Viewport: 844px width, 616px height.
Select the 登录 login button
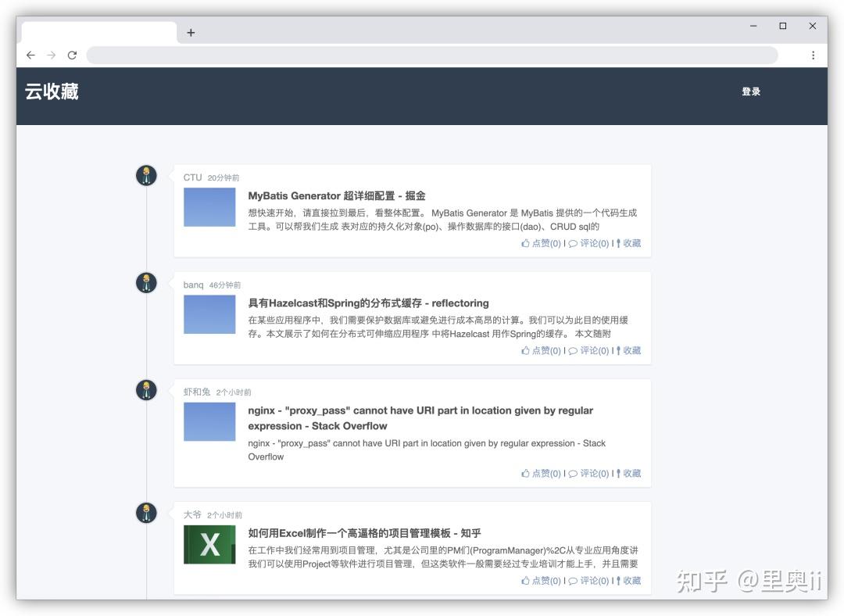tap(750, 91)
